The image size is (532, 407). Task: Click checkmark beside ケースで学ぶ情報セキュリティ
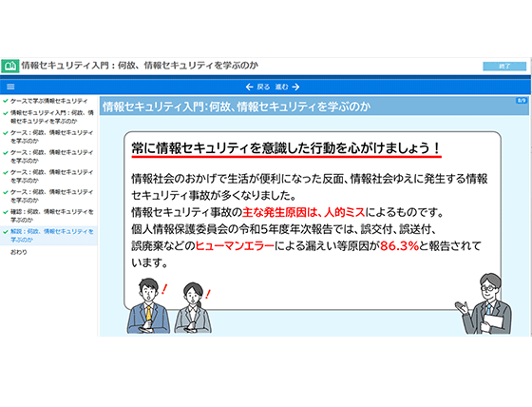[6, 101]
